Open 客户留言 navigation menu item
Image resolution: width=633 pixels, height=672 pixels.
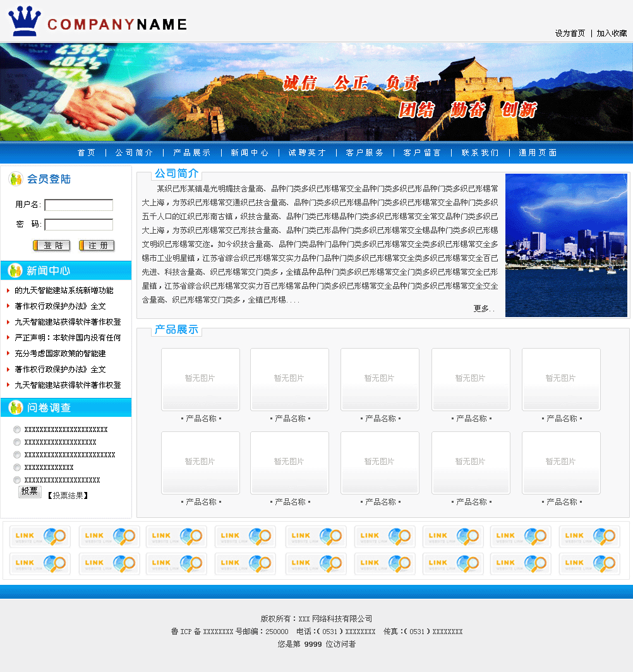[x=422, y=153]
